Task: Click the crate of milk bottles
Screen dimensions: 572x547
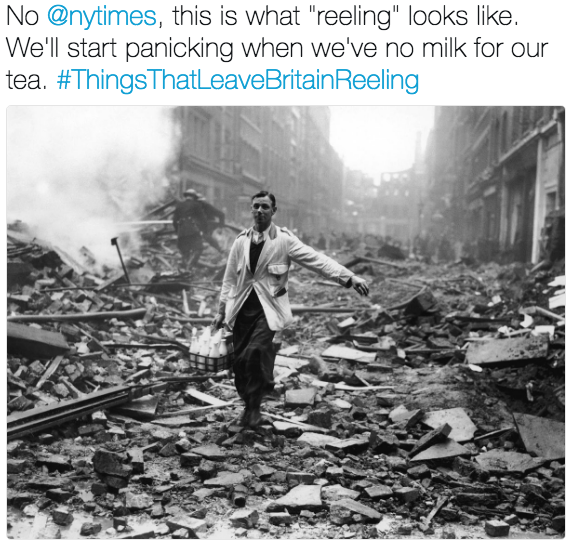Action: (211, 349)
